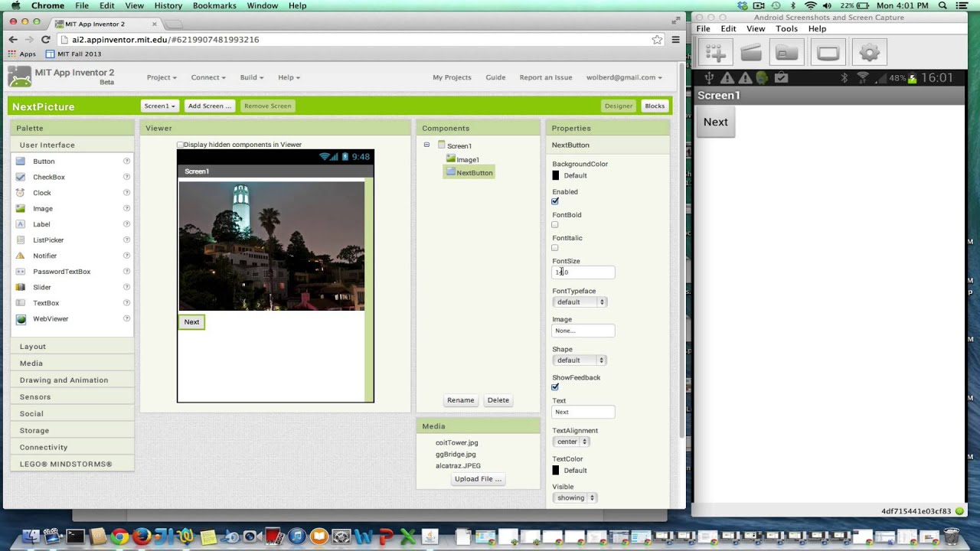
Task: Select the Button component icon in Palette
Action: (x=21, y=161)
